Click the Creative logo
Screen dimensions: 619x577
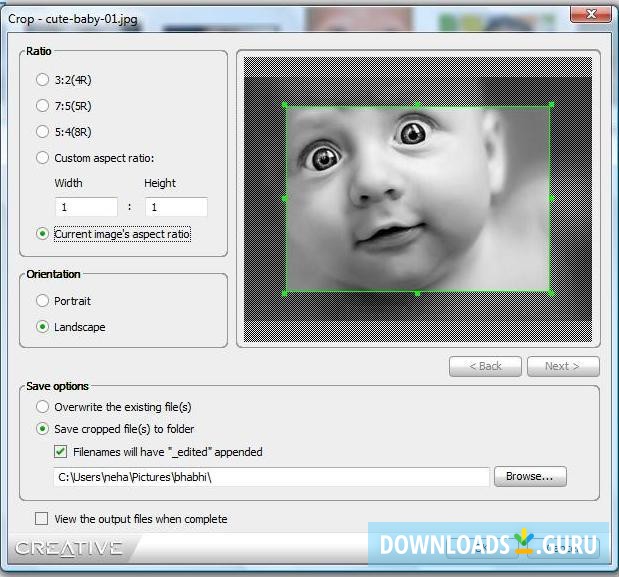70,548
